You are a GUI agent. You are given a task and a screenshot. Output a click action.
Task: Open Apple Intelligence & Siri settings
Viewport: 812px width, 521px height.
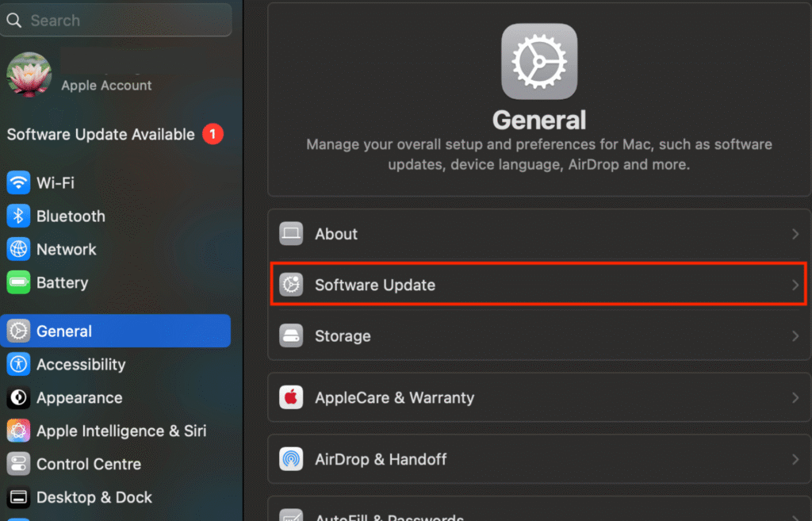pos(116,431)
